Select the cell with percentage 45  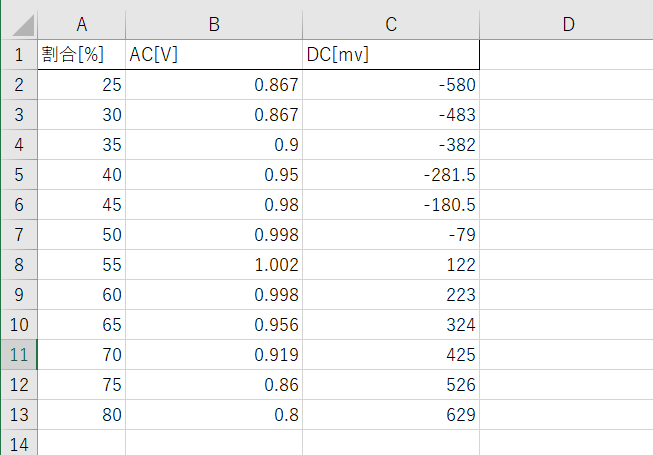coord(81,205)
